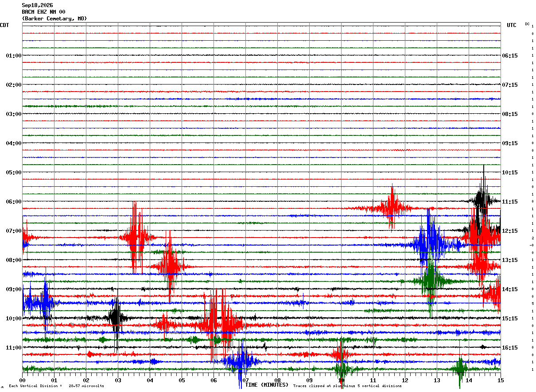
Task: Click the 01:00 CDT row label
Action: coord(14,56)
